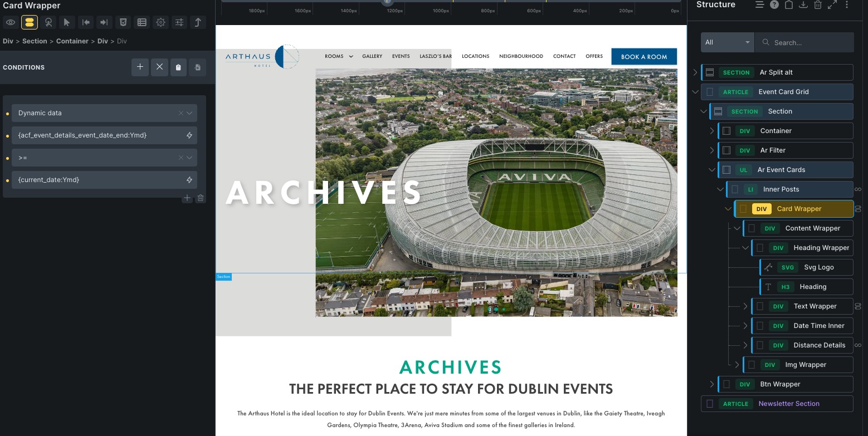The image size is (868, 436).
Task: Open LOCATIONS in the site navigation
Action: point(475,56)
